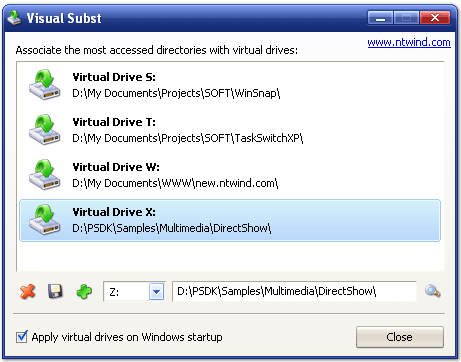Select the highlighted Virtual Drive X: entry
Image resolution: width=461 pixels, height=362 pixels.
point(230,220)
